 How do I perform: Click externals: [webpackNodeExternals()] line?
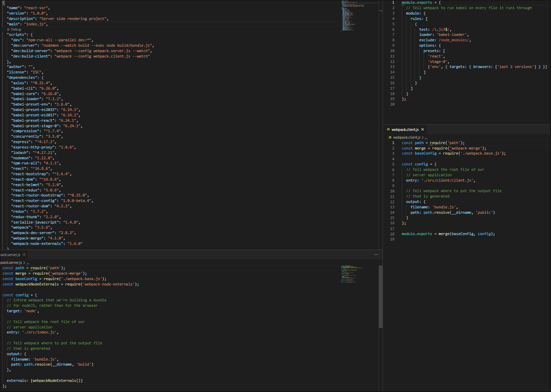(45, 381)
